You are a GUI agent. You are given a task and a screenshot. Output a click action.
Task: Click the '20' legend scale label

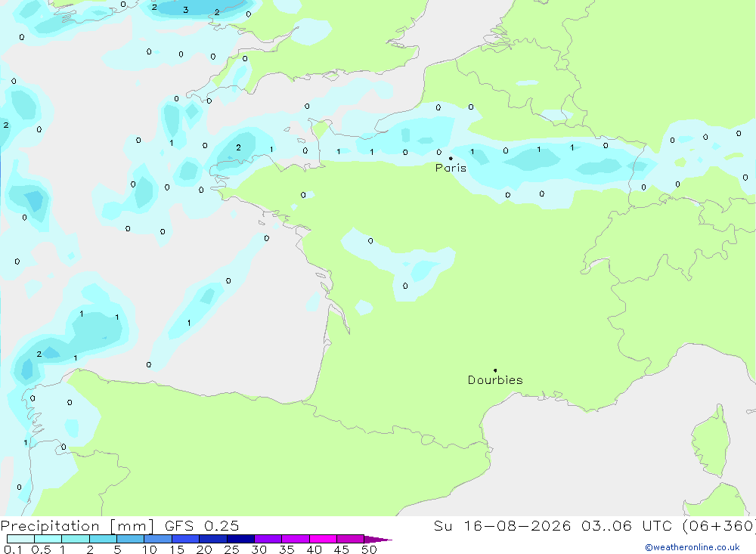coord(204,549)
